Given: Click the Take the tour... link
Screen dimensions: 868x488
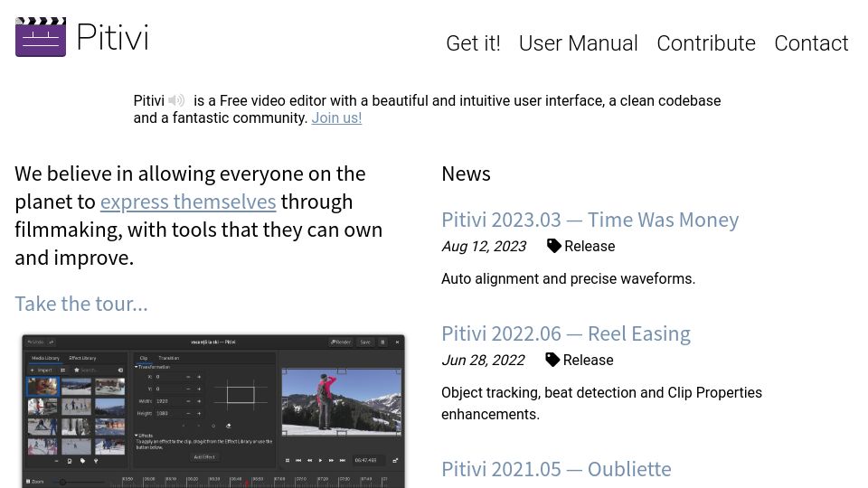Looking at the screenshot, I should [81, 304].
